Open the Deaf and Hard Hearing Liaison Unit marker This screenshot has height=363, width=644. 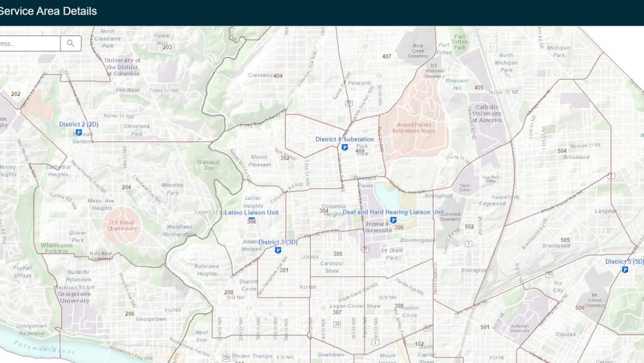[x=393, y=220]
